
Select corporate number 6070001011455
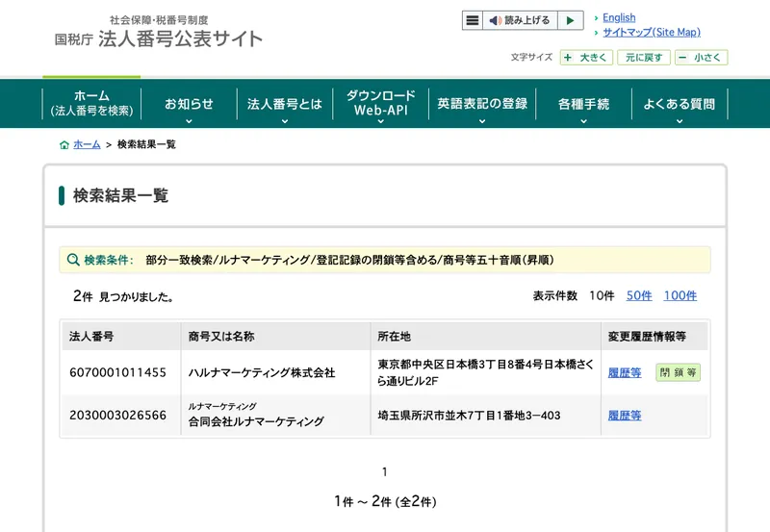click(117, 372)
